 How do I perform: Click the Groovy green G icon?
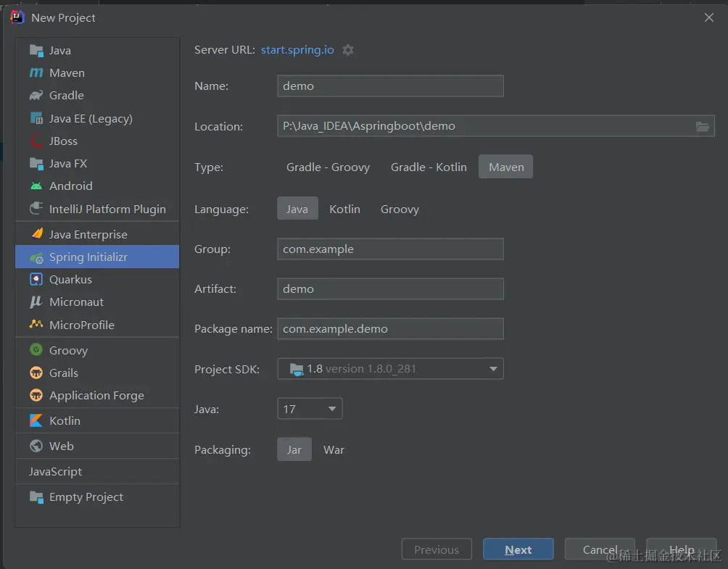coord(36,349)
